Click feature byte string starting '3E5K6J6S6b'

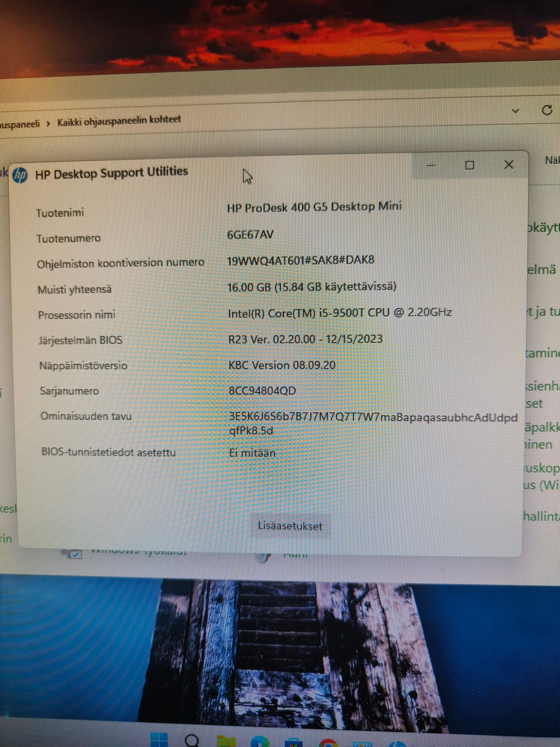coord(373,424)
